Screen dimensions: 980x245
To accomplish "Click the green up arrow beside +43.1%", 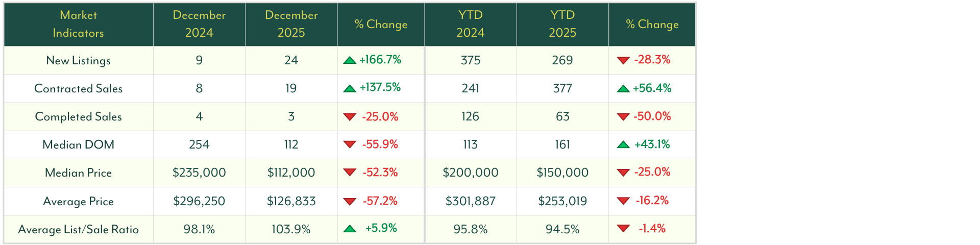I will (623, 144).
